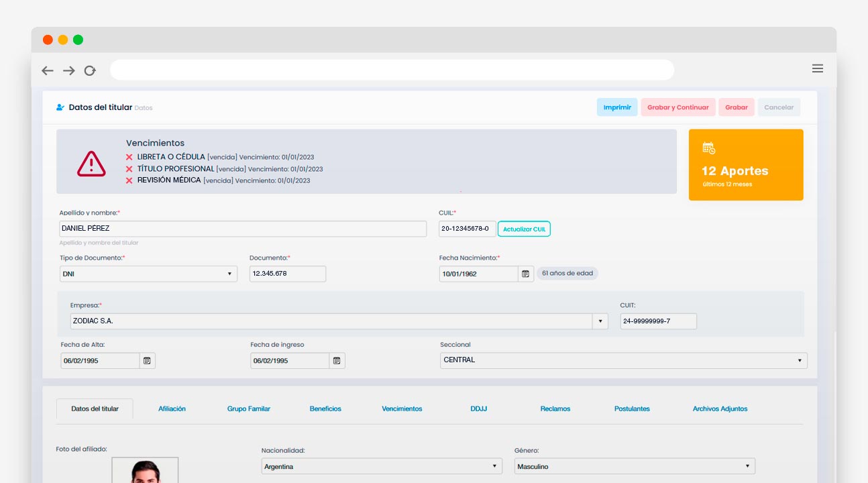Go forward with the browser forward arrow
This screenshot has width=868, height=483.
coord(69,70)
